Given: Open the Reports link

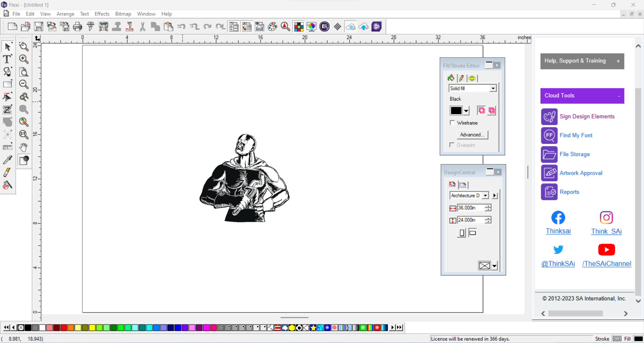Looking at the screenshot, I should 569,192.
